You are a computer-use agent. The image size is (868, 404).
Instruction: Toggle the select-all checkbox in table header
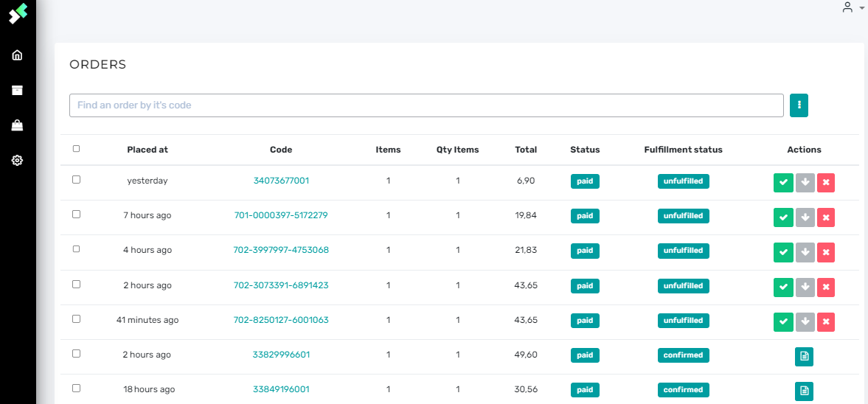(77, 149)
